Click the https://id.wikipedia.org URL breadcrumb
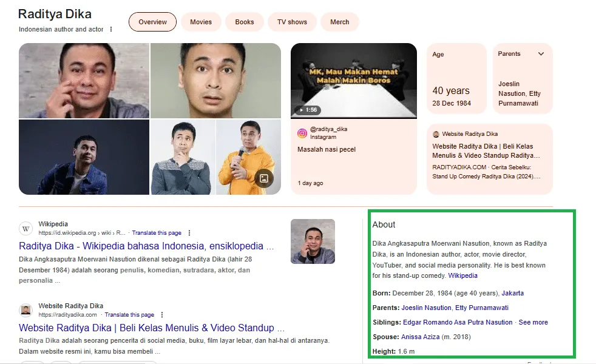This screenshot has width=596, height=364. [x=82, y=233]
